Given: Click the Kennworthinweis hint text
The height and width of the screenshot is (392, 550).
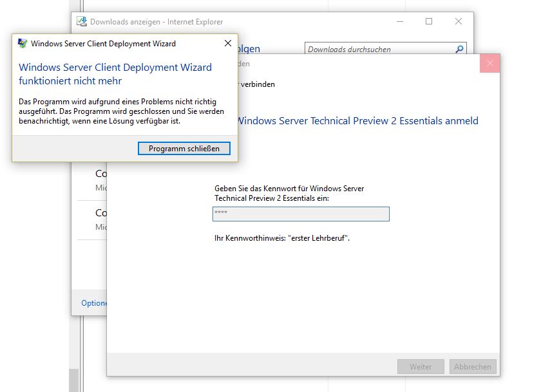Looking at the screenshot, I should (282, 238).
